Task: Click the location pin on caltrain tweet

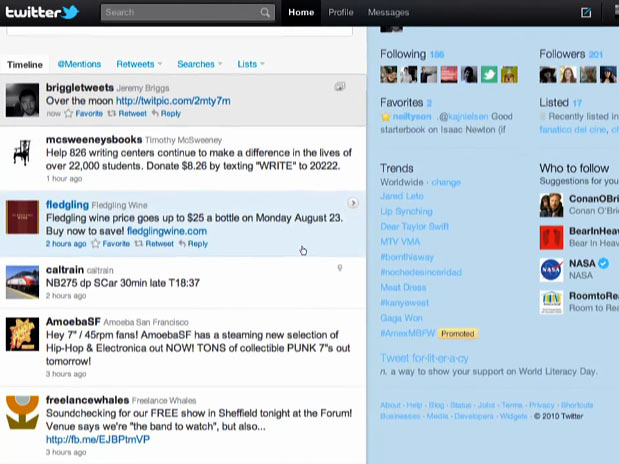Action: [340, 268]
